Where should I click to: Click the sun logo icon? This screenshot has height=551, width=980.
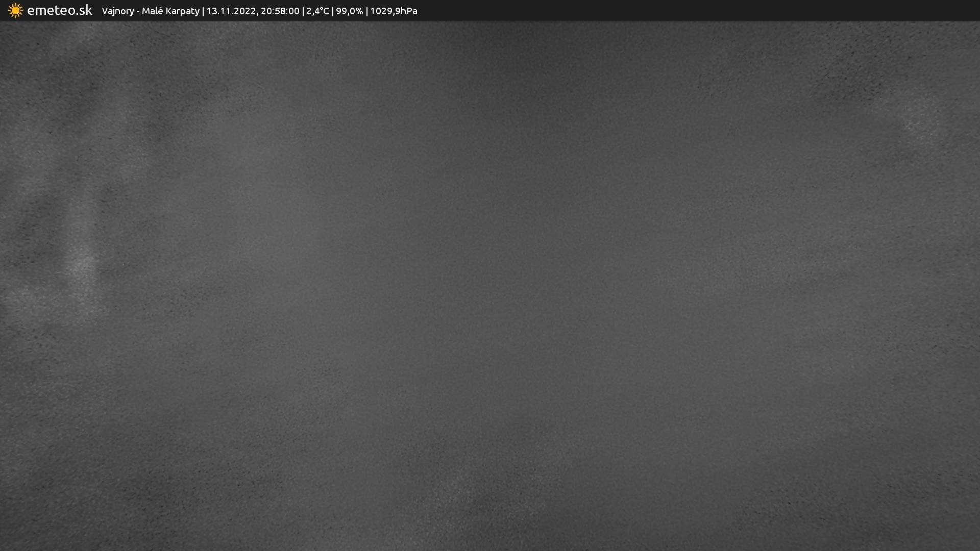(15, 11)
